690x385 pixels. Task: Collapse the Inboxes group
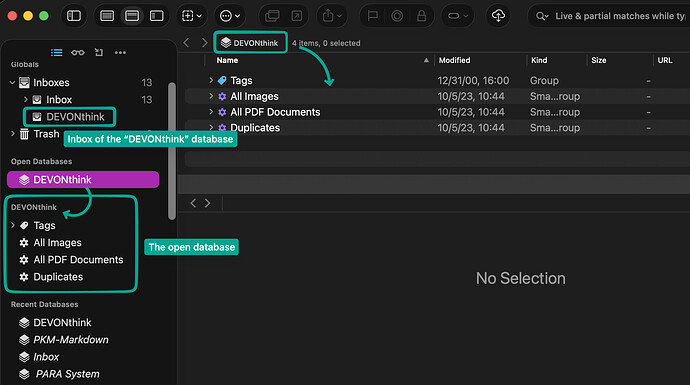(12, 82)
